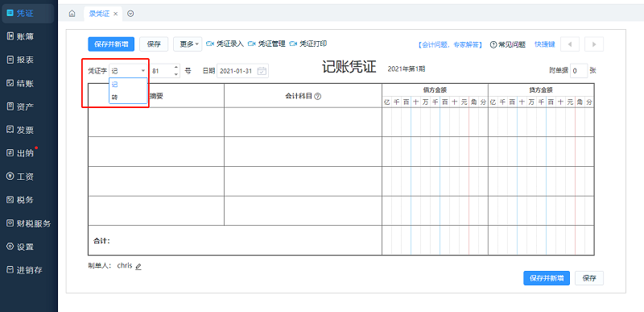
Task: Click third row 会计科目 cell
Action: (x=303, y=181)
